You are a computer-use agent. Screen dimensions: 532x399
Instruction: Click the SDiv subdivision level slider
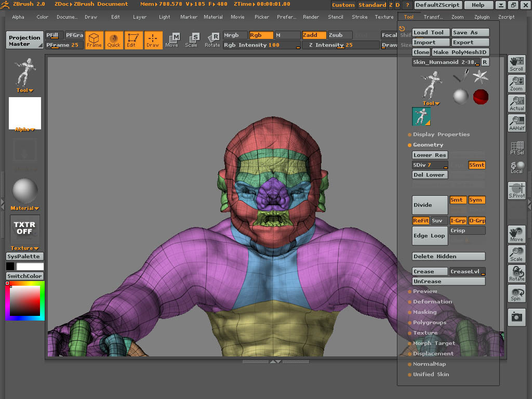point(430,165)
